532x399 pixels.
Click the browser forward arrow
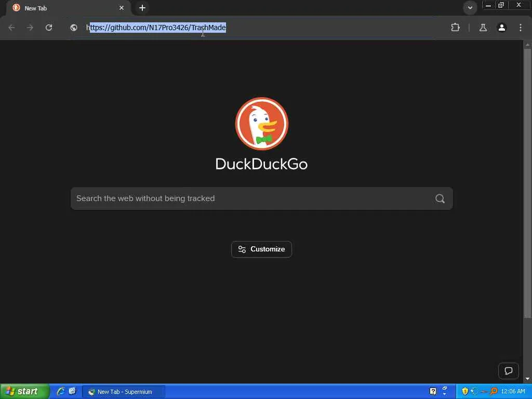point(30,28)
